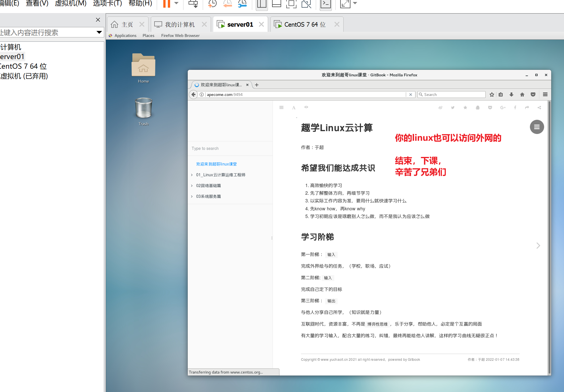Viewport: 564px width, 392px height.
Task: Click the Firefox page vertical scrollbar
Action: [549, 237]
